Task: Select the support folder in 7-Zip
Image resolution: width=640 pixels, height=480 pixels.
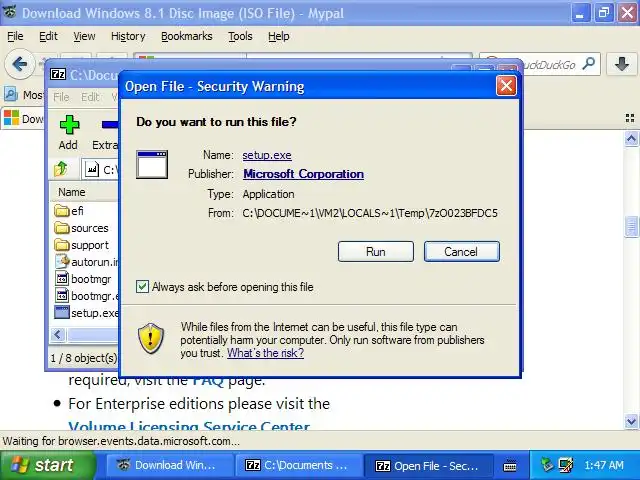Action: click(x=81, y=245)
